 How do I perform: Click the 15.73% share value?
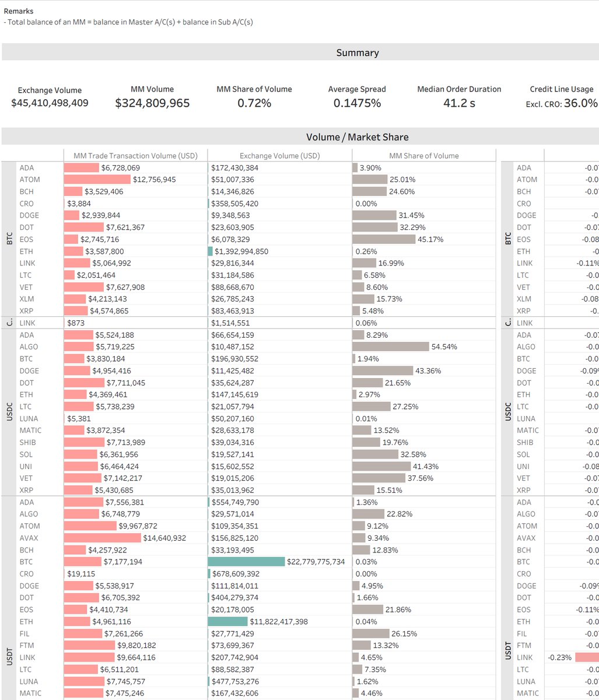point(390,299)
